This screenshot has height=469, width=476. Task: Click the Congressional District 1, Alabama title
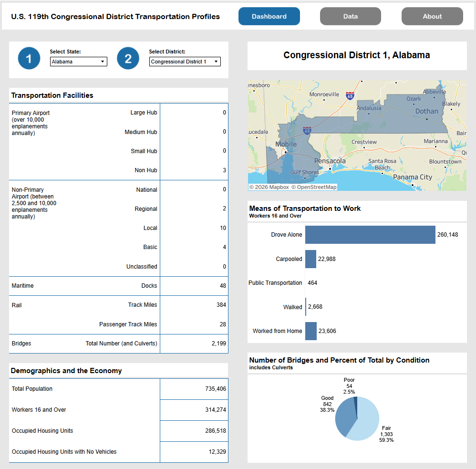pos(357,55)
